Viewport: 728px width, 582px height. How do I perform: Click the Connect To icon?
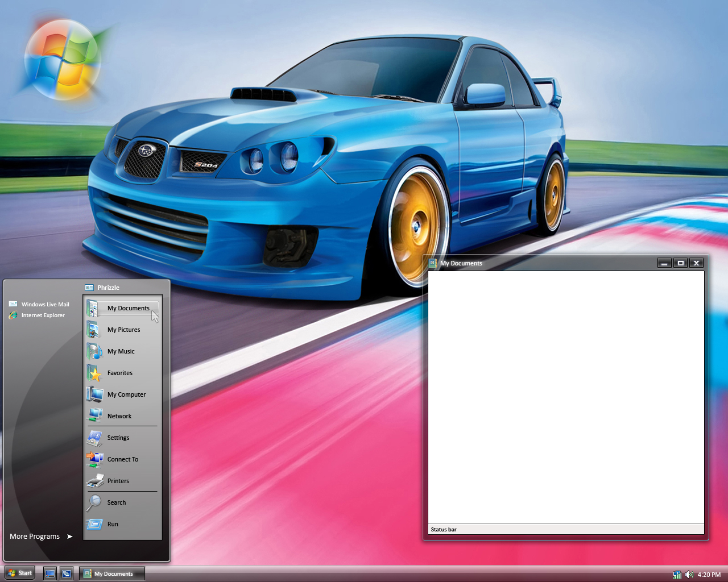point(94,459)
